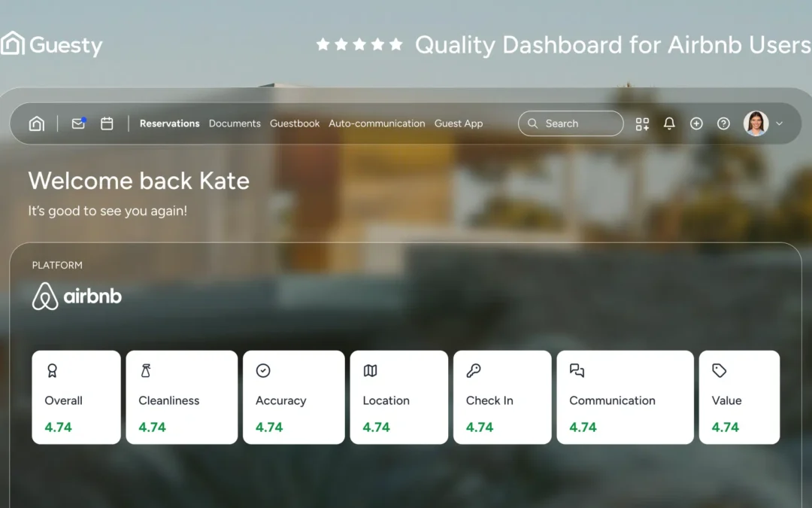Image resolution: width=812 pixels, height=508 pixels.
Task: Check notifications via the bell icon
Action: 669,123
